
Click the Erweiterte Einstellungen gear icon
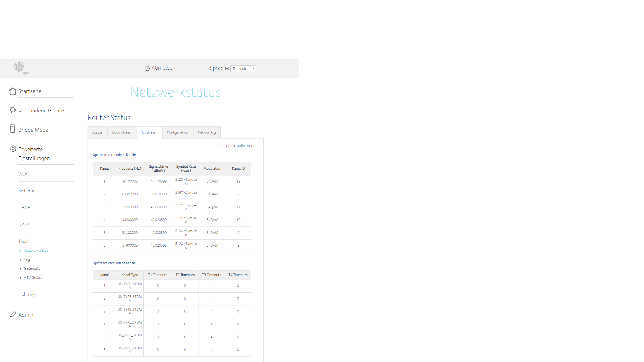pos(13,149)
